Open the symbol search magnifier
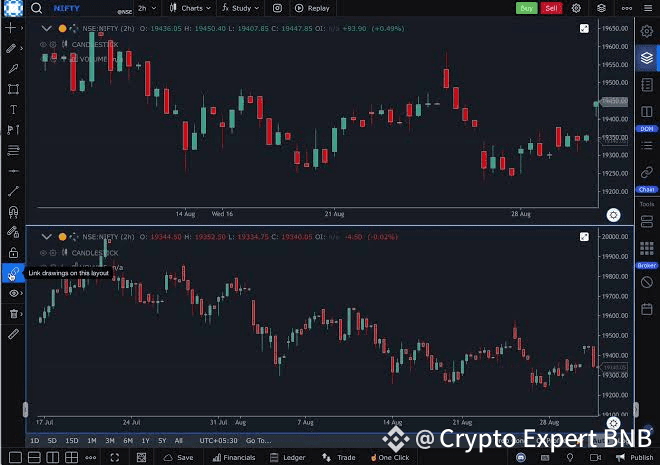Image resolution: width=660 pixels, height=465 pixels. [x=37, y=8]
